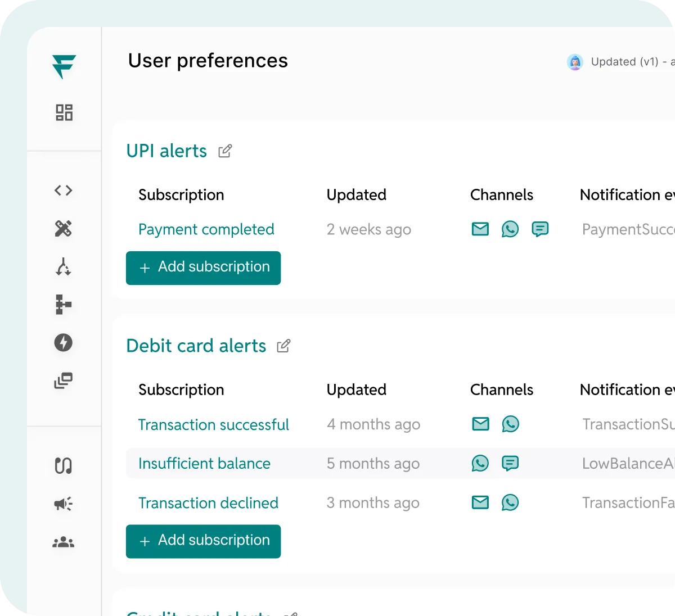Click Updated column header in UPI alerts
675x616 pixels.
[357, 195]
